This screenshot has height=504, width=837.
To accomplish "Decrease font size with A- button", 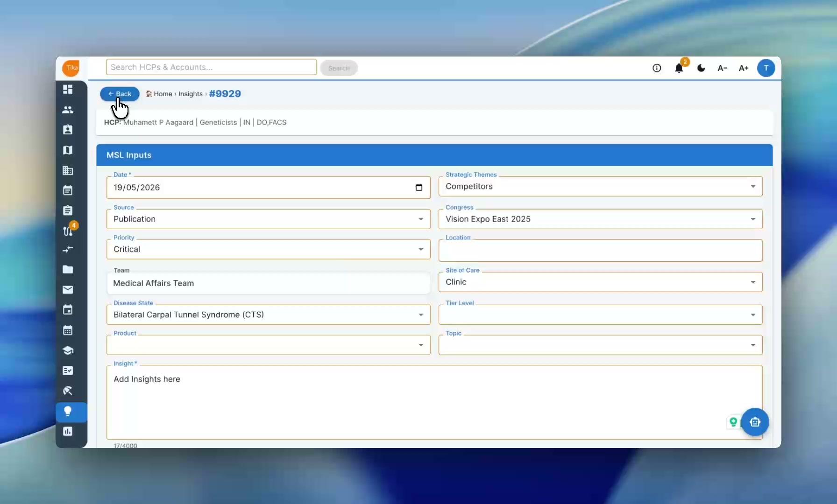I will [722, 68].
